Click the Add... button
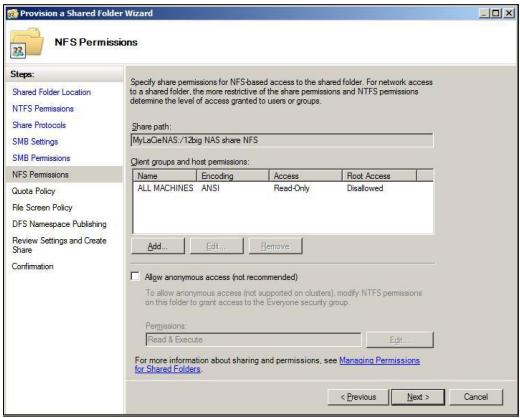This screenshot has width=520, height=418. pos(158,246)
